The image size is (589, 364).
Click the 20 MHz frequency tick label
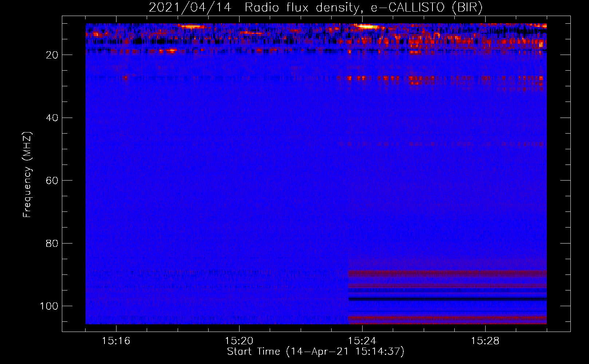coord(52,55)
